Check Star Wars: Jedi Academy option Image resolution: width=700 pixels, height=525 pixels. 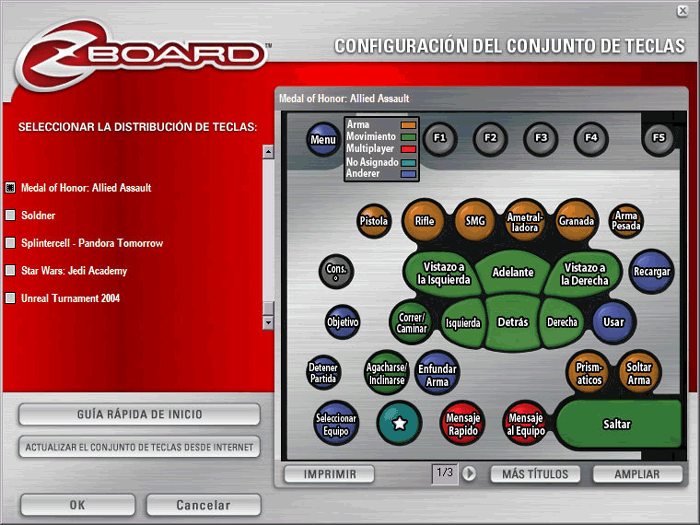click(10, 271)
